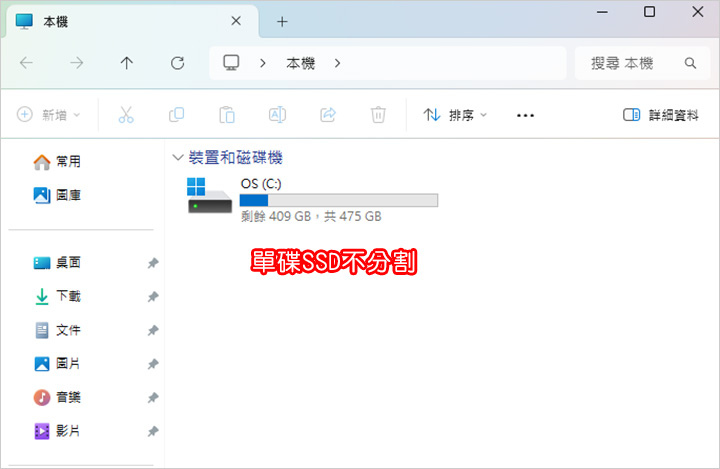Click the paste clipboard icon
The height and width of the screenshot is (469, 720).
[x=227, y=115]
